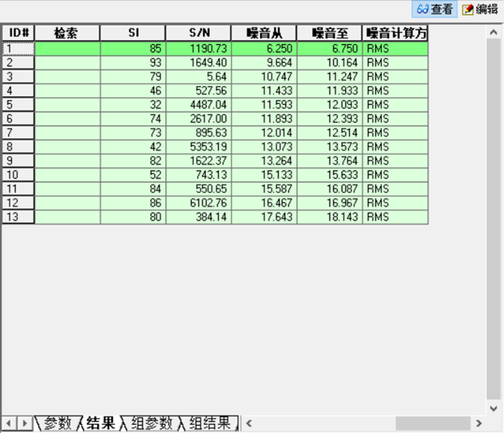Click the S/N column header

[198, 34]
